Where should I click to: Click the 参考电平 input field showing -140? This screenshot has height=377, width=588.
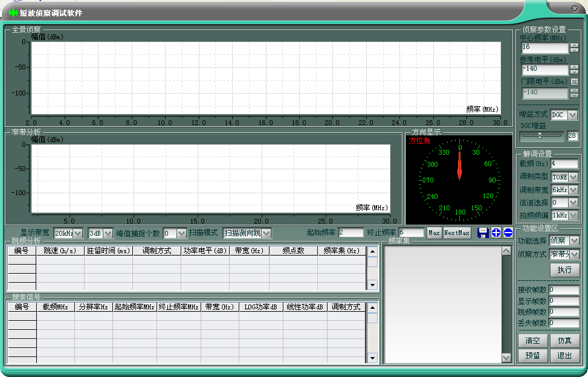point(545,69)
